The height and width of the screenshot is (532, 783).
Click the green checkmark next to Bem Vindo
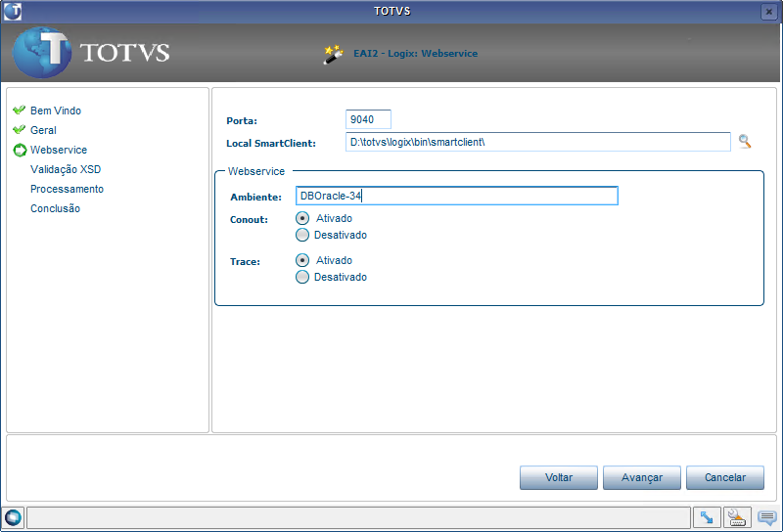(x=19, y=110)
